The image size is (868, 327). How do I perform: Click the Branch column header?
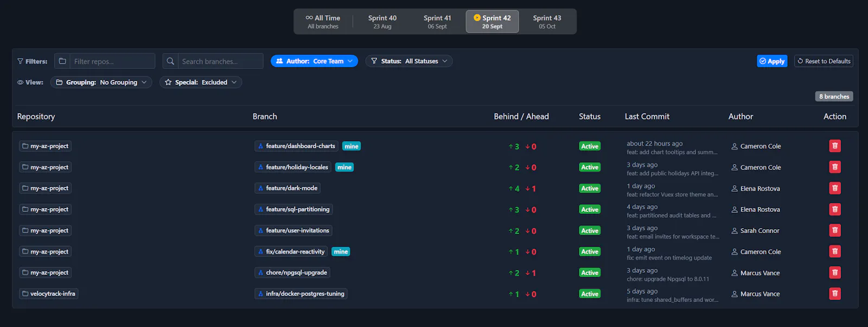click(265, 116)
